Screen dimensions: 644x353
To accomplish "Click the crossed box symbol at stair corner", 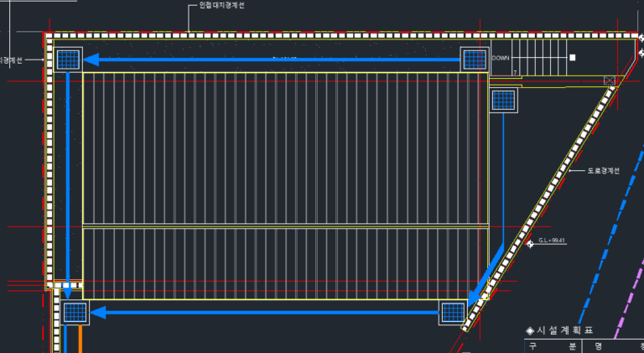I will coord(610,82).
